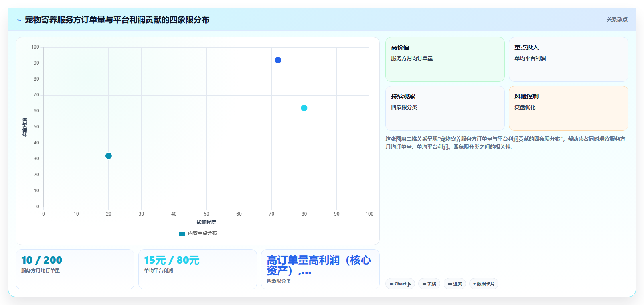
Task: Click 复盘优化 text in 风险控制 card
Action: 525,107
